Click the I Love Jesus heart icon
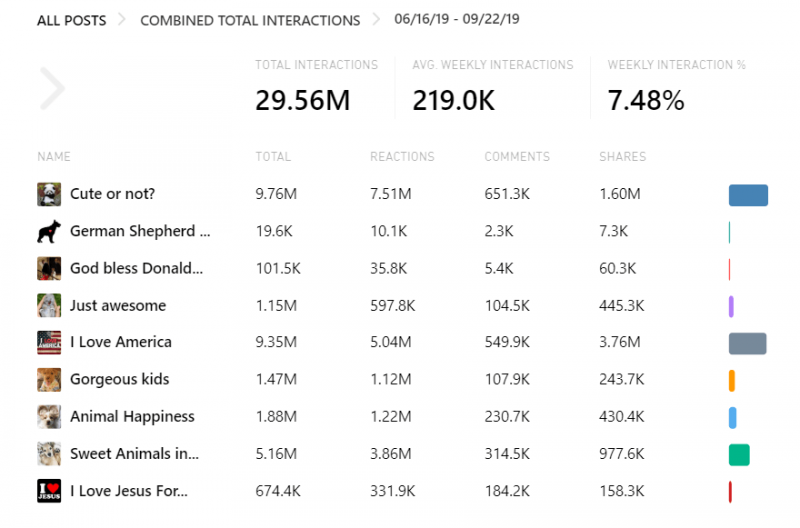The width and height of the screenshot is (800, 528). tap(49, 491)
